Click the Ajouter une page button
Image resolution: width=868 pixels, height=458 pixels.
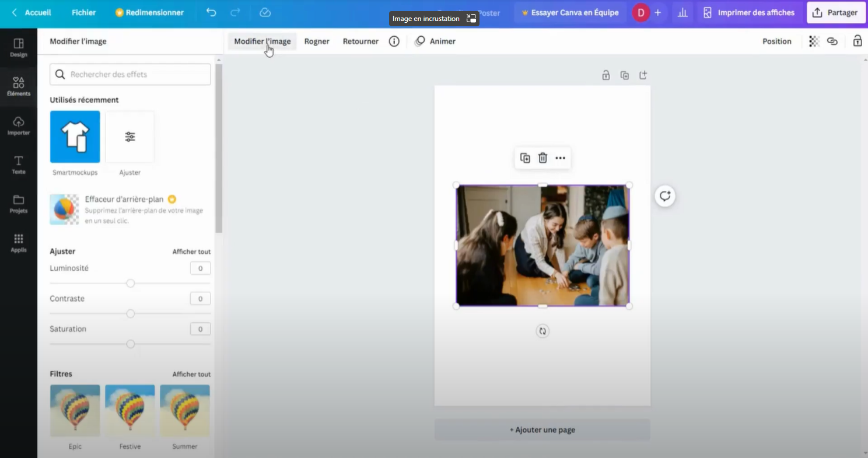coord(542,430)
